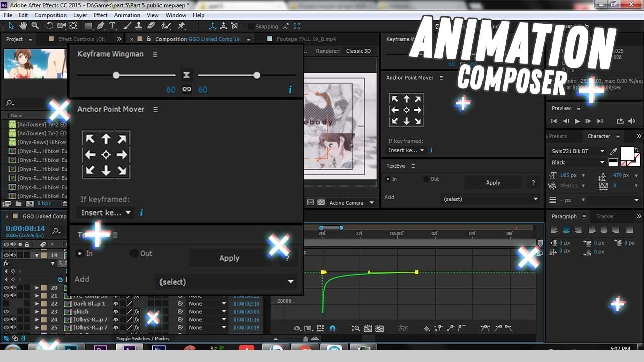
Task: Click the right Keyframe Wingman slider handle
Action: [x=257, y=75]
